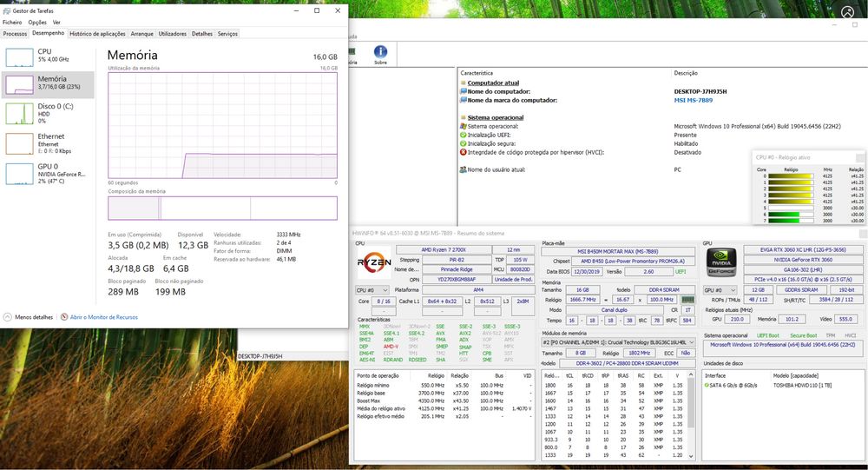Expand the CPU #0 dropdown in HWiNFO
The image size is (868, 470).
coord(372,290)
